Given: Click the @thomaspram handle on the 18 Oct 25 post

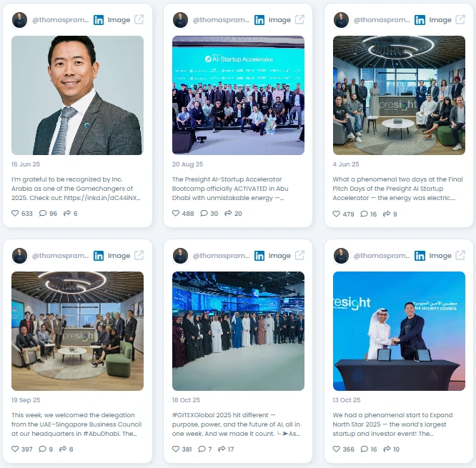Looking at the screenshot, I should [x=221, y=256].
